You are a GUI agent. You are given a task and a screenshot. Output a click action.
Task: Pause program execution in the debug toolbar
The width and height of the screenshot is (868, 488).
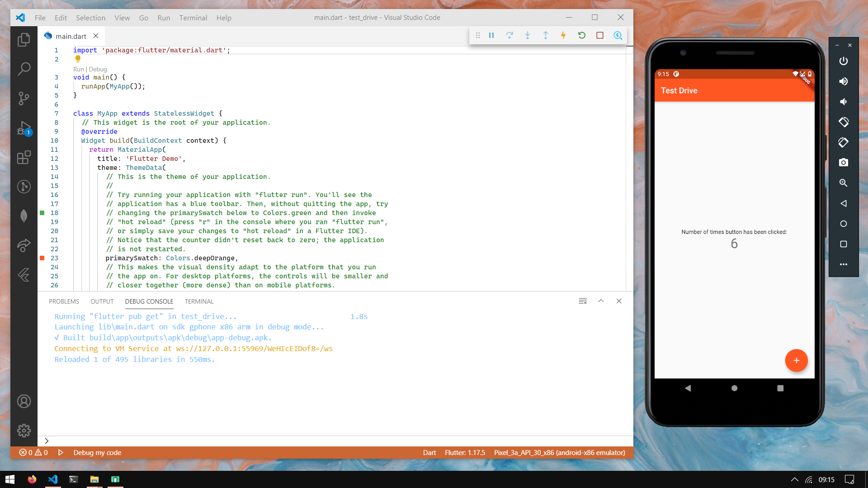click(x=491, y=35)
